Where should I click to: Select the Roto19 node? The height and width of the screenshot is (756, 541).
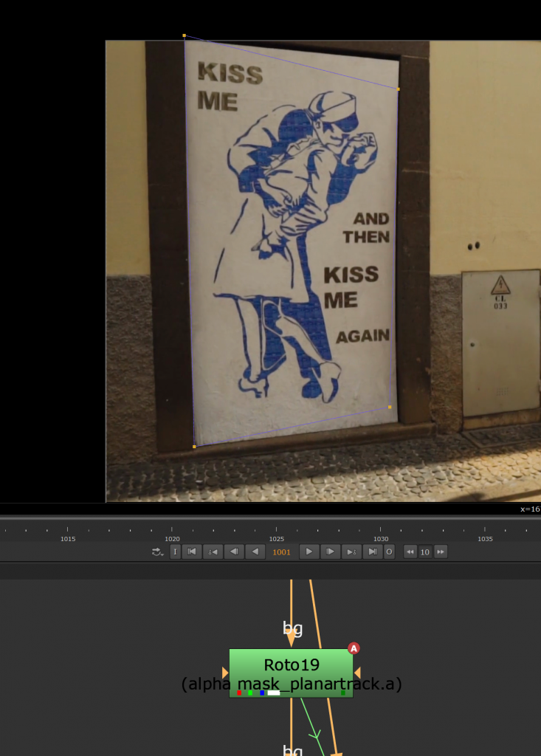[291, 666]
